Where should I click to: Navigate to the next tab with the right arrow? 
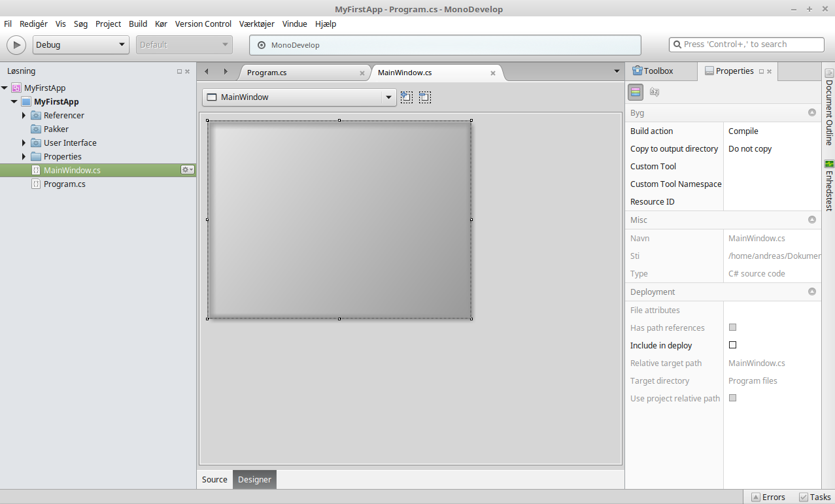tap(226, 71)
